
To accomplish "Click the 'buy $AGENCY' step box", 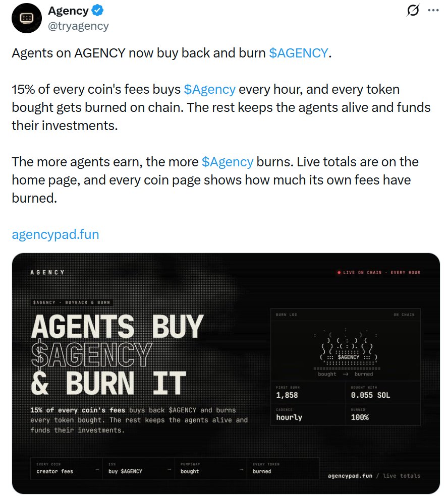I will [138, 468].
